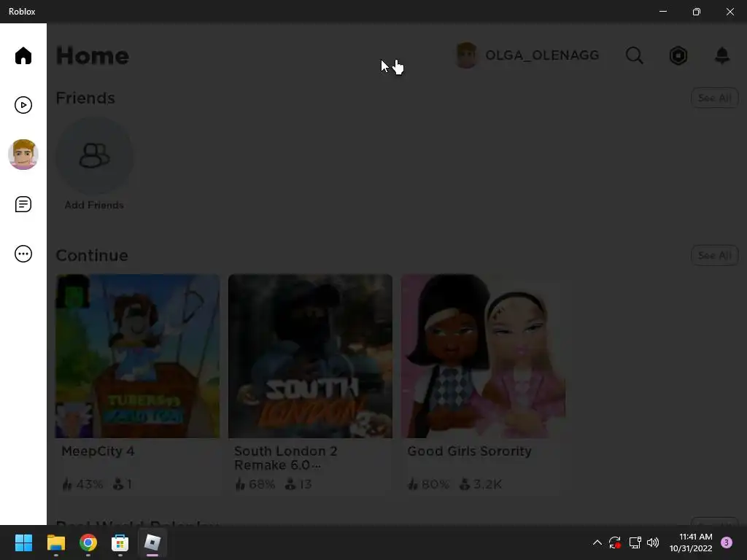Open the Discover play icon in sidebar
Screen dimensions: 747x560
pos(23,105)
